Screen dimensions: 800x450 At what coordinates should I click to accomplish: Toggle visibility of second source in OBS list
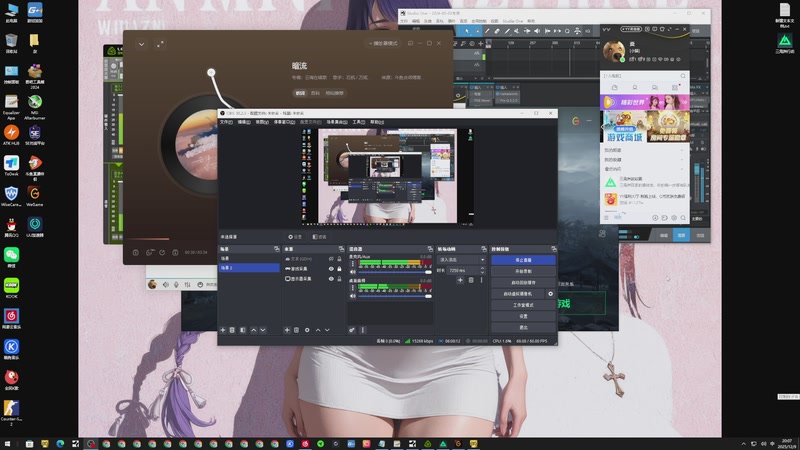(331, 269)
